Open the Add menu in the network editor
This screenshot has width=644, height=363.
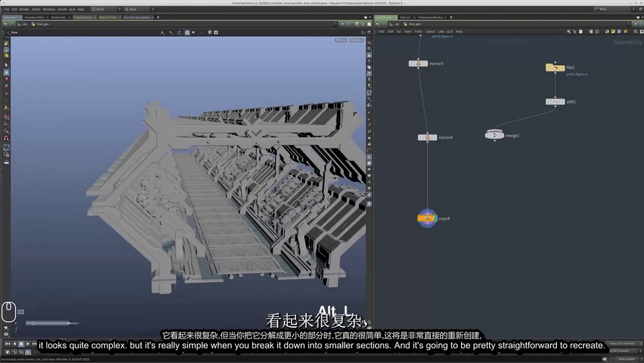[x=381, y=32]
